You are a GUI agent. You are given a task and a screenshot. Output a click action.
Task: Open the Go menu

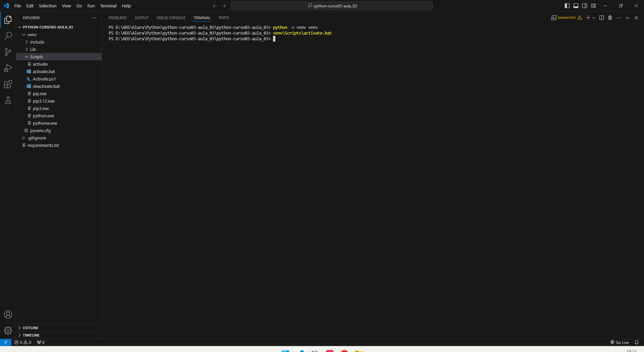coord(79,6)
